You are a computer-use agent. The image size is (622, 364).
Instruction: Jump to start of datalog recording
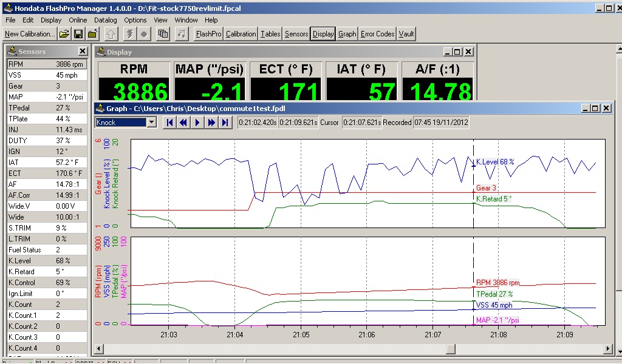(x=170, y=123)
